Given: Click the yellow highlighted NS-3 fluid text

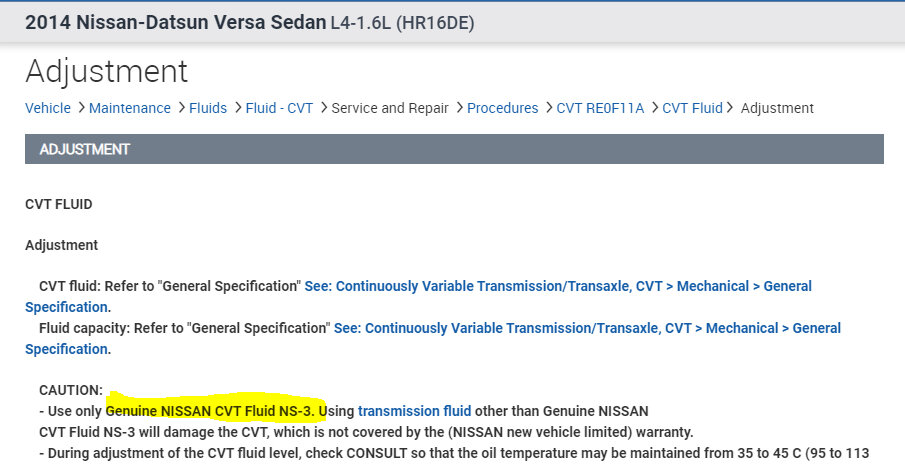Looking at the screenshot, I should click(215, 410).
